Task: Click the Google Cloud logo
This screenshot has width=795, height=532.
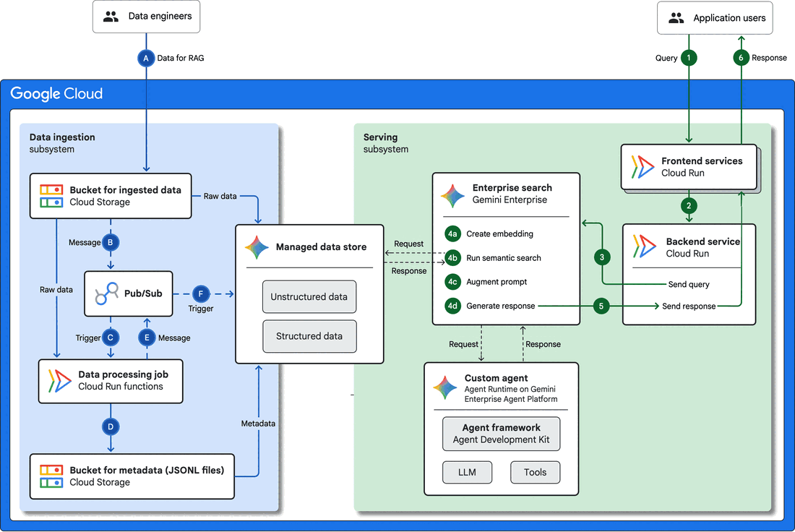Action: pos(56,93)
